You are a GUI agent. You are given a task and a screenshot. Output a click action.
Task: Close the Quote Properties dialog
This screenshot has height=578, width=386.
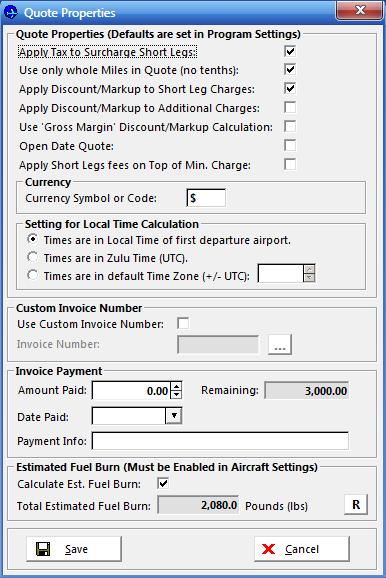click(x=359, y=10)
